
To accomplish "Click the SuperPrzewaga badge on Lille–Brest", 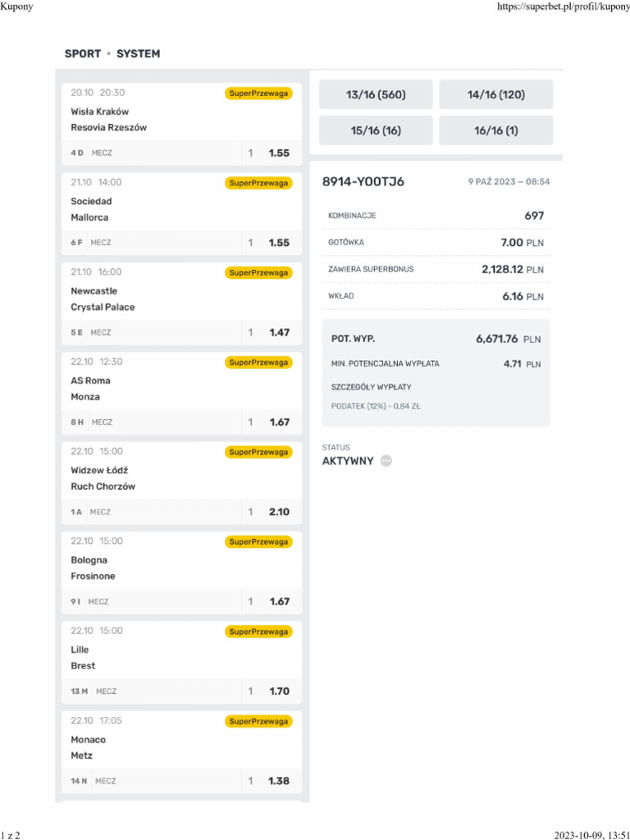I will (258, 632).
